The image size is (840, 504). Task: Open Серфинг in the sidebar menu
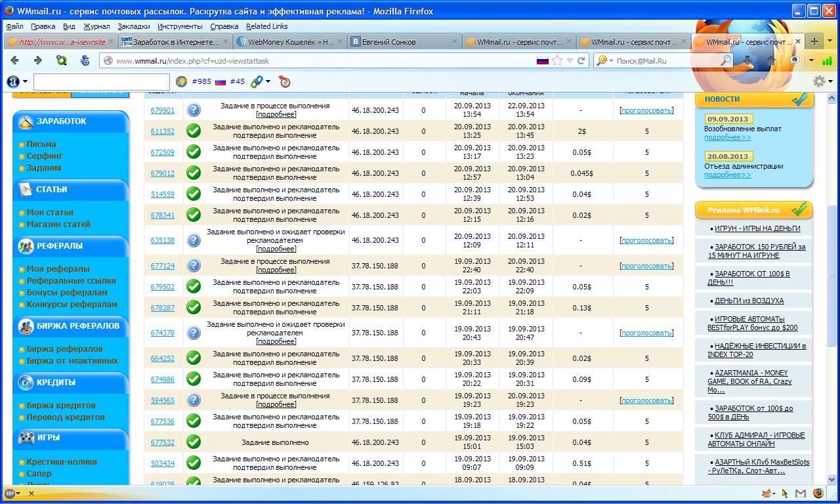click(x=45, y=156)
